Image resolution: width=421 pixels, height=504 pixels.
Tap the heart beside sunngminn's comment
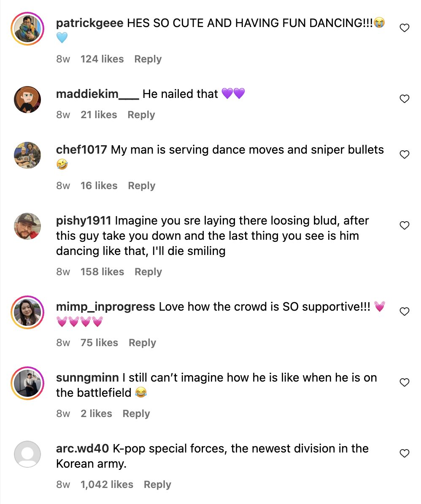click(x=404, y=382)
